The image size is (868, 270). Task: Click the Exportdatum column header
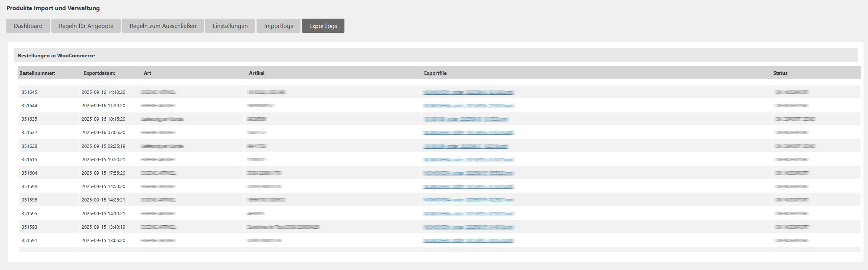[x=99, y=73]
